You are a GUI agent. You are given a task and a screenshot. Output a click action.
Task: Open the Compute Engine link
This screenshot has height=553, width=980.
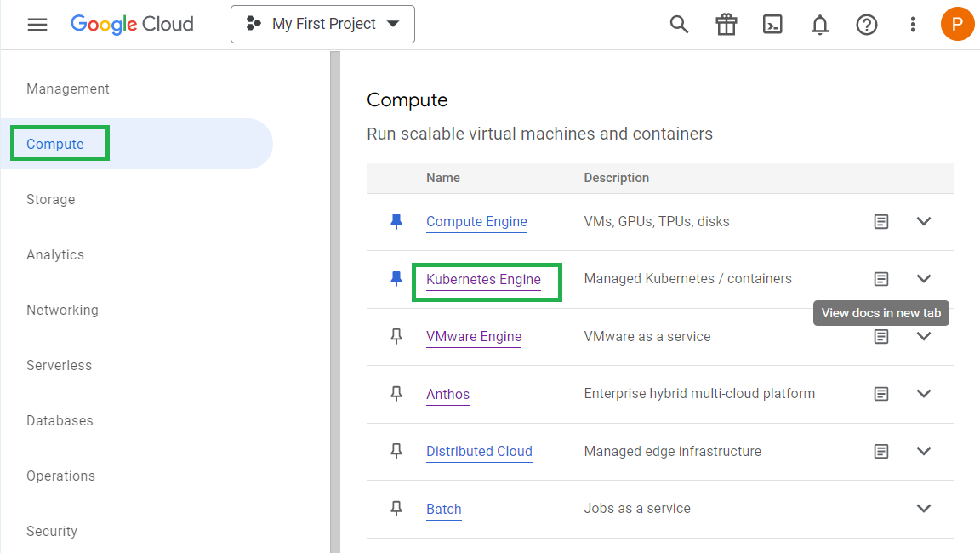477,222
